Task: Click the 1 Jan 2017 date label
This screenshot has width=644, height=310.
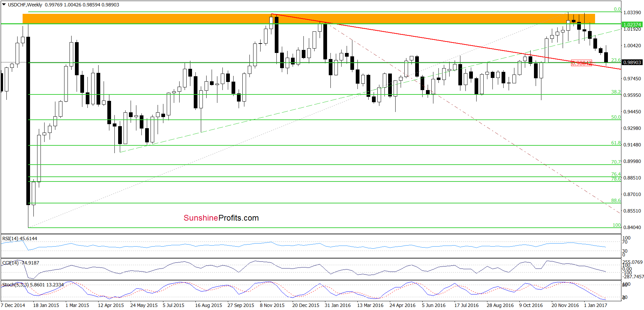Action: (595, 305)
